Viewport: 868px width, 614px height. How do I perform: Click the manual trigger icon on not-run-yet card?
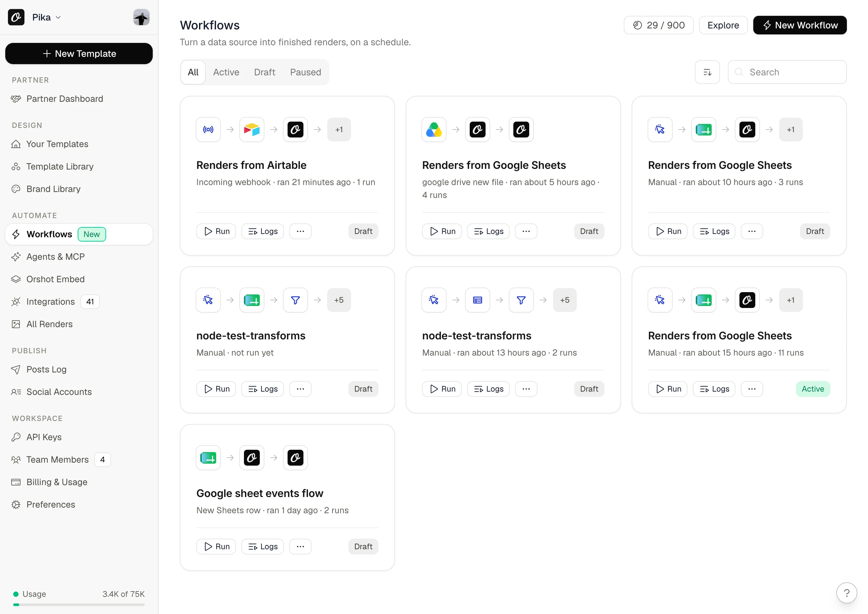(208, 300)
